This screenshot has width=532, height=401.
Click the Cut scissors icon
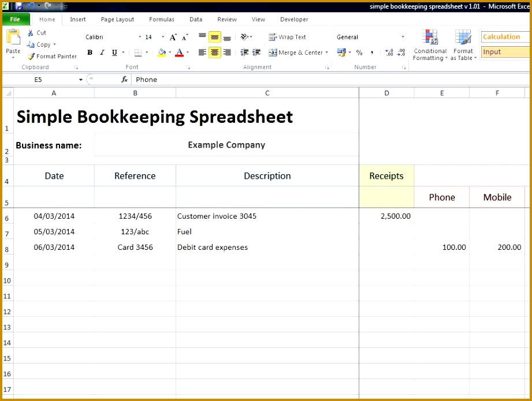coord(31,33)
